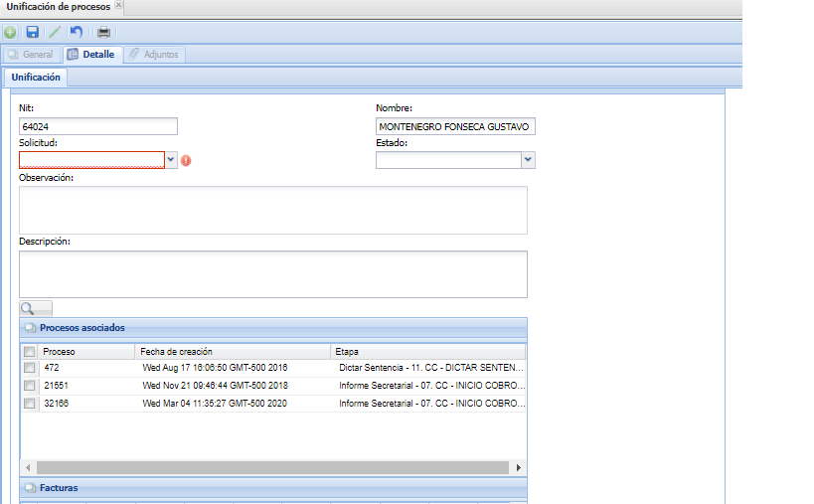Expand the Estado dropdown list

click(528, 159)
